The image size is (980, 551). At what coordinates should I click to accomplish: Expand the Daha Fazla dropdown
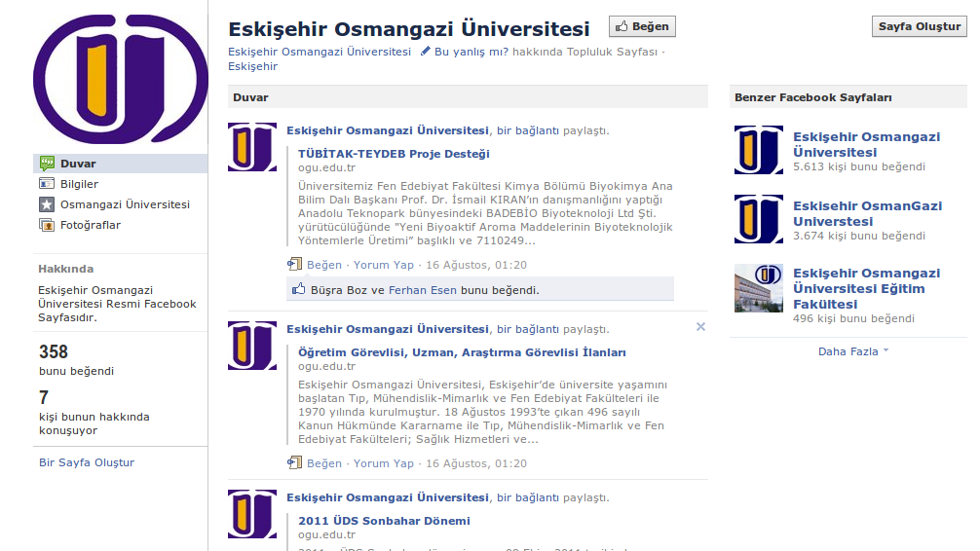click(x=853, y=351)
